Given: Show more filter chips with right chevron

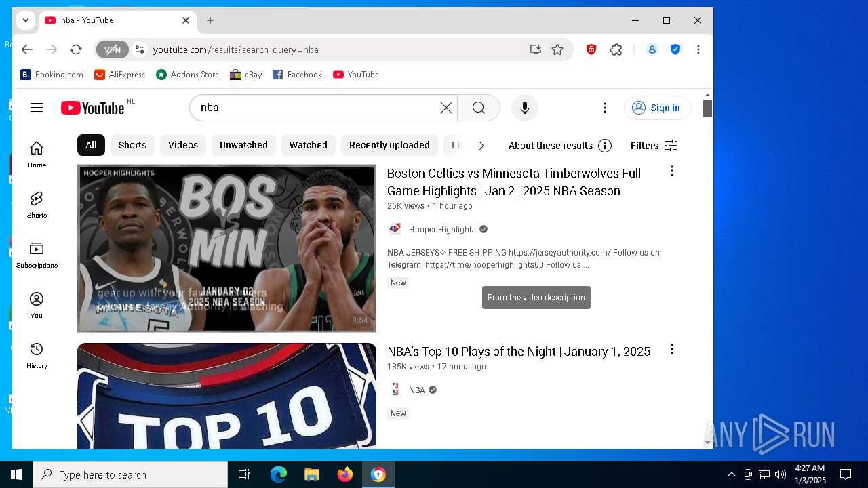Looking at the screenshot, I should coord(481,146).
